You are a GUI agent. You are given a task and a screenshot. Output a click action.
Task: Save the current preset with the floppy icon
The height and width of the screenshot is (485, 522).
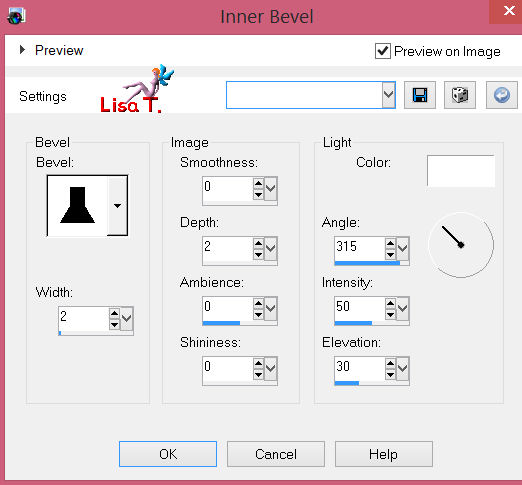420,95
